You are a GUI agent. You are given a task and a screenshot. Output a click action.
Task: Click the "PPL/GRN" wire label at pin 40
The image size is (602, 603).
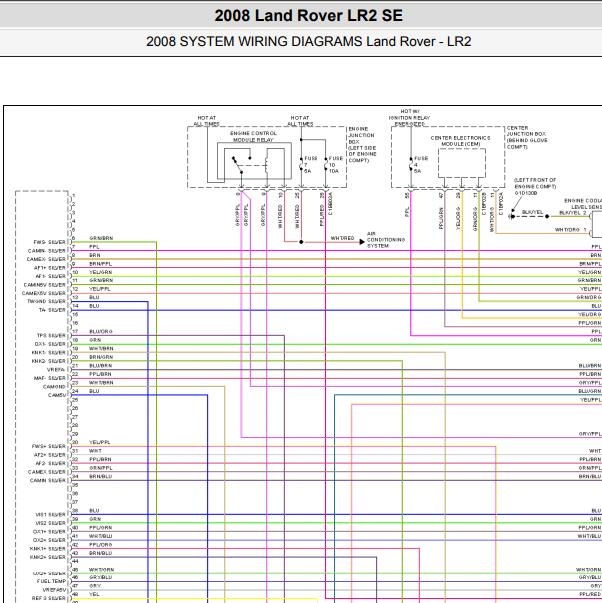point(101,528)
